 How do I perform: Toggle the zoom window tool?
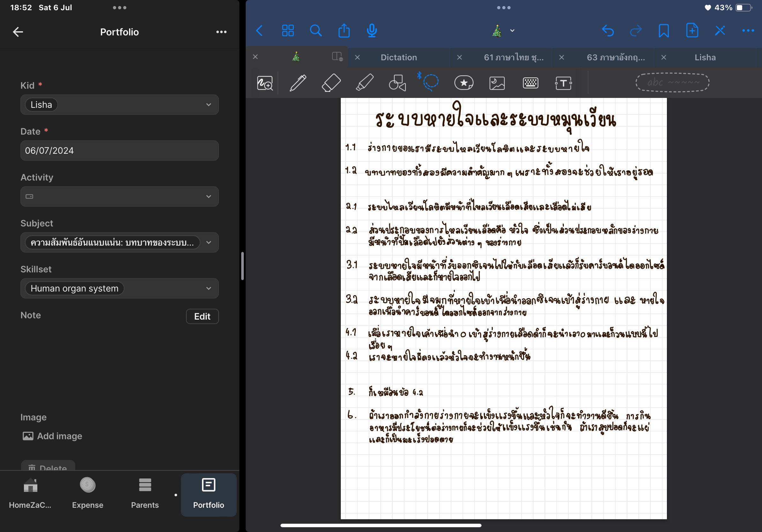tap(265, 83)
